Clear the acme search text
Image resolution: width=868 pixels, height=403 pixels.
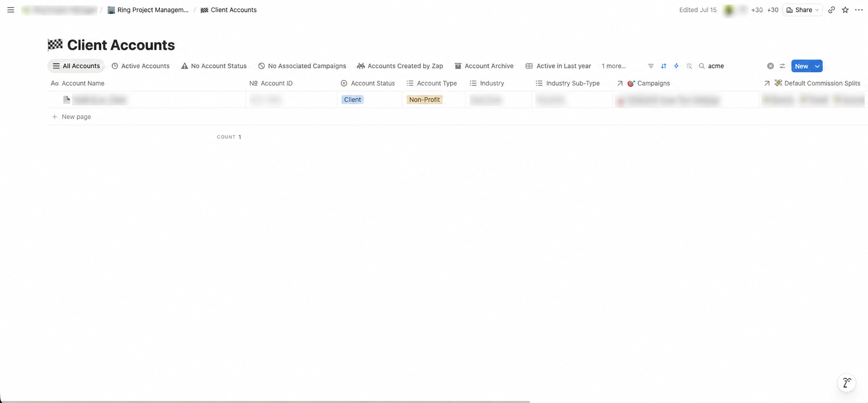pyautogui.click(x=770, y=66)
